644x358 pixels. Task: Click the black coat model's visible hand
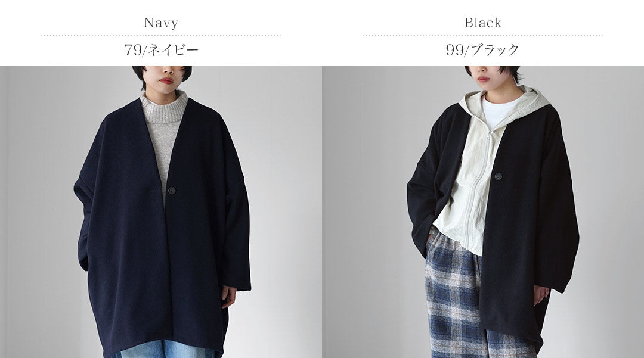coord(541,295)
